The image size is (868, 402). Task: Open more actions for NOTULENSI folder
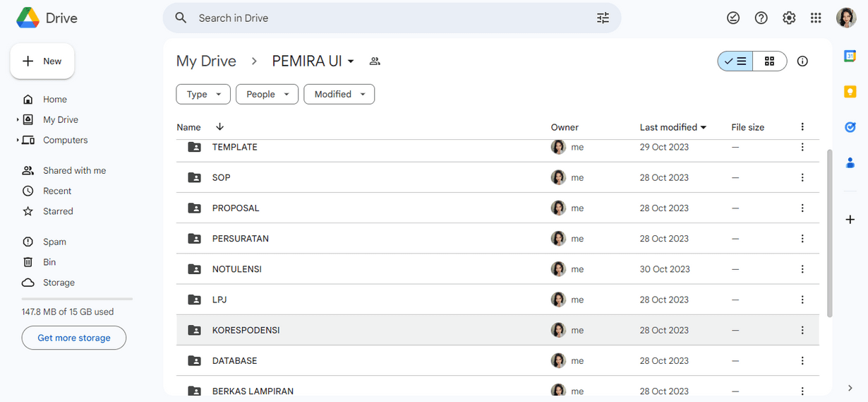click(802, 269)
